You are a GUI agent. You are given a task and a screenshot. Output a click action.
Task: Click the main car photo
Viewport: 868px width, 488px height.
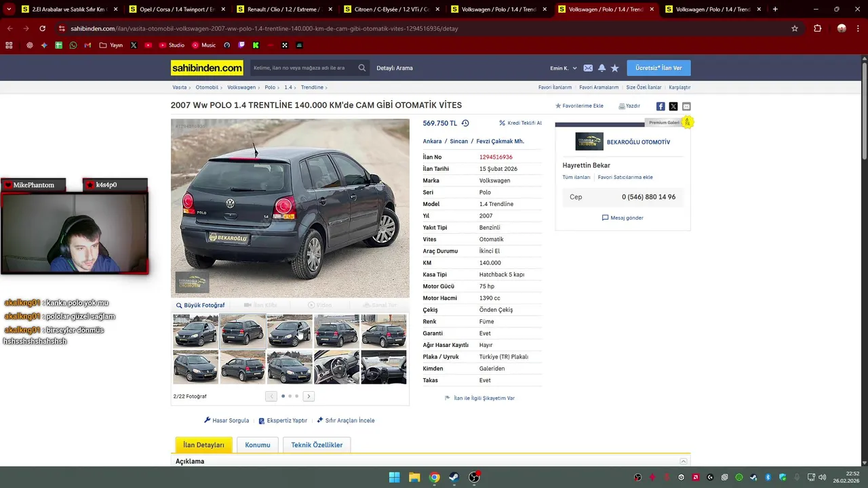pyautogui.click(x=290, y=208)
